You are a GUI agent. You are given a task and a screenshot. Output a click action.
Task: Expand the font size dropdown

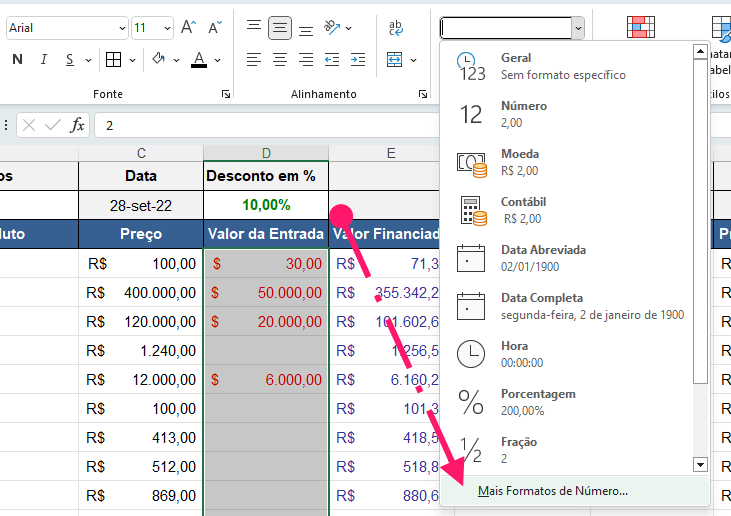pos(166,28)
